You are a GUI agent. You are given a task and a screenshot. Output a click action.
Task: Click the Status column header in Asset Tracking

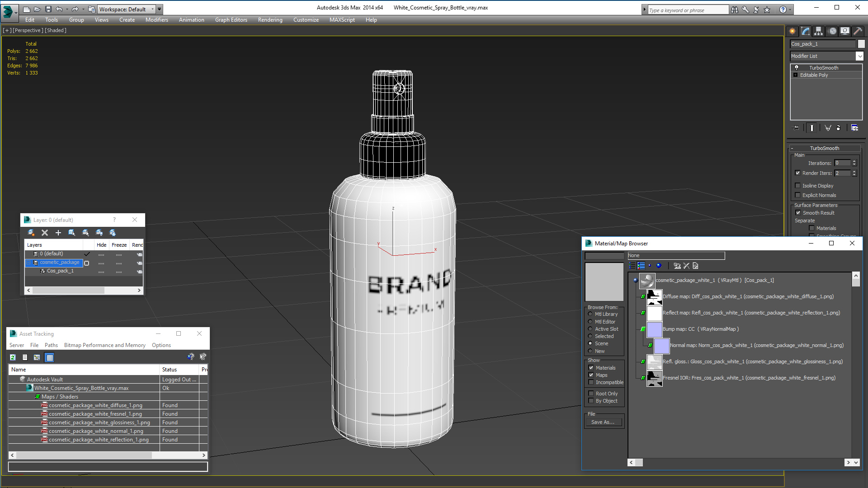(x=179, y=370)
